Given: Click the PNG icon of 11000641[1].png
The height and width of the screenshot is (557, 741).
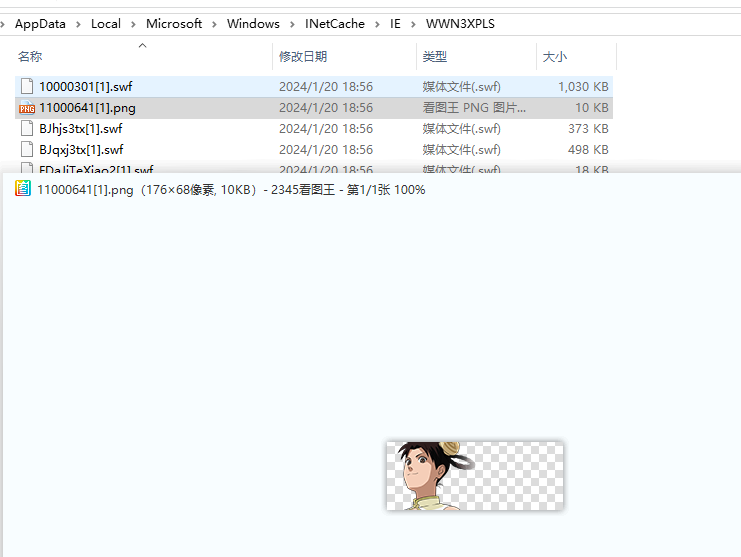Looking at the screenshot, I should coord(27,108).
